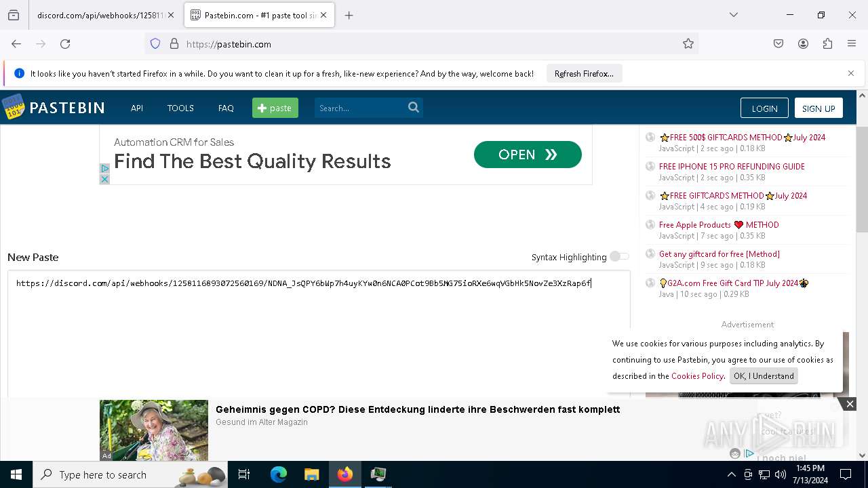Click the Refresh Firefox button
This screenshot has width=868, height=488.
pos(584,73)
